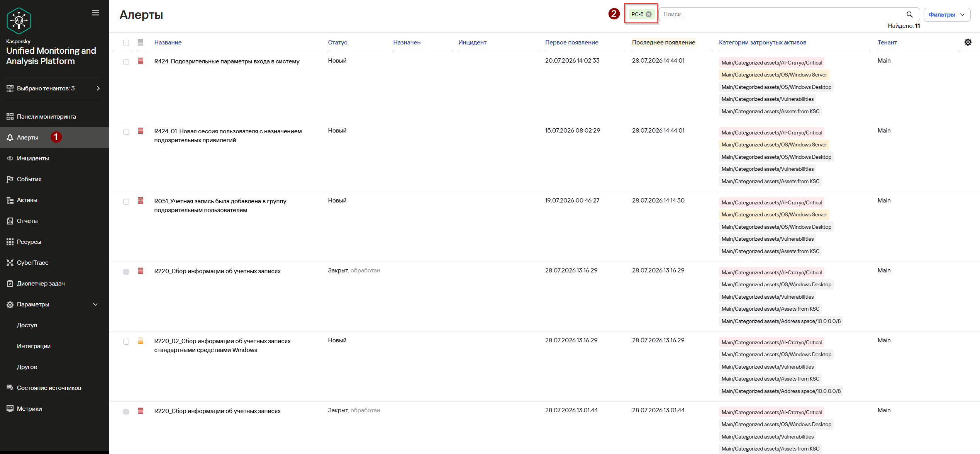This screenshot has height=454, width=980.
Task: Click the search magnifier icon
Action: 909,14
